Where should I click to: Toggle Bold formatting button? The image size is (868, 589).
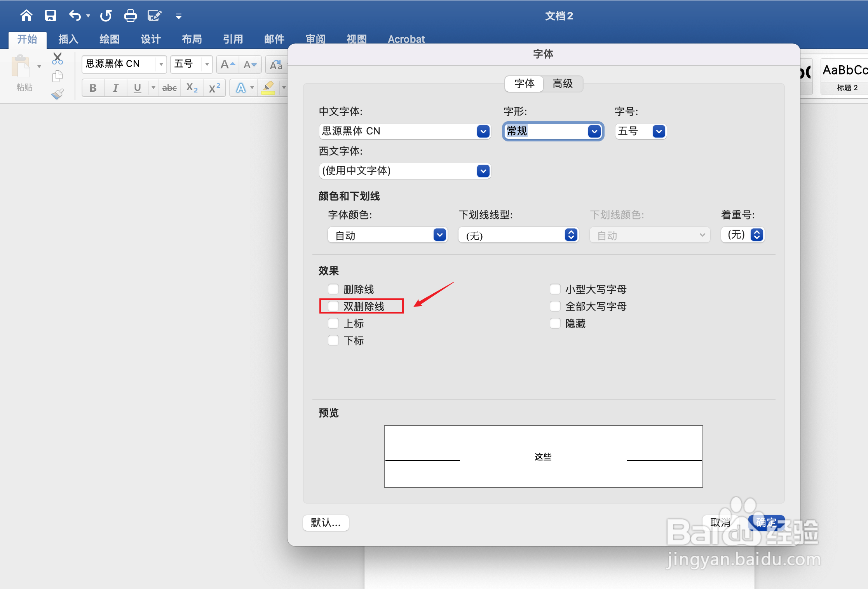(x=93, y=88)
